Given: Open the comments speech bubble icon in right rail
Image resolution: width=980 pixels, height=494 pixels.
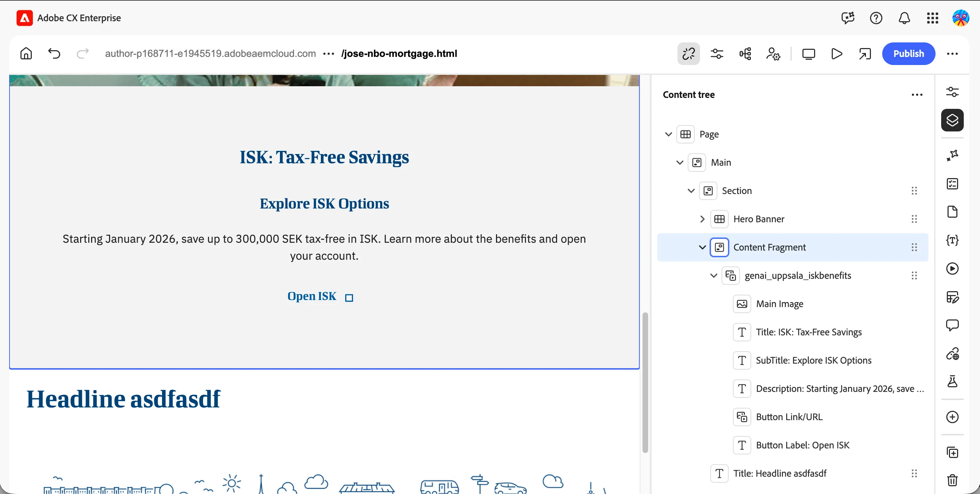Looking at the screenshot, I should pyautogui.click(x=952, y=325).
